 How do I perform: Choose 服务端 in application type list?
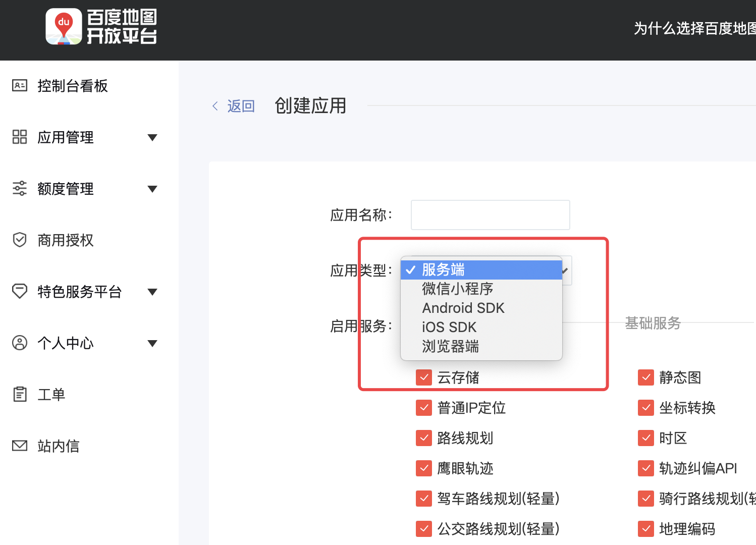[x=481, y=269]
